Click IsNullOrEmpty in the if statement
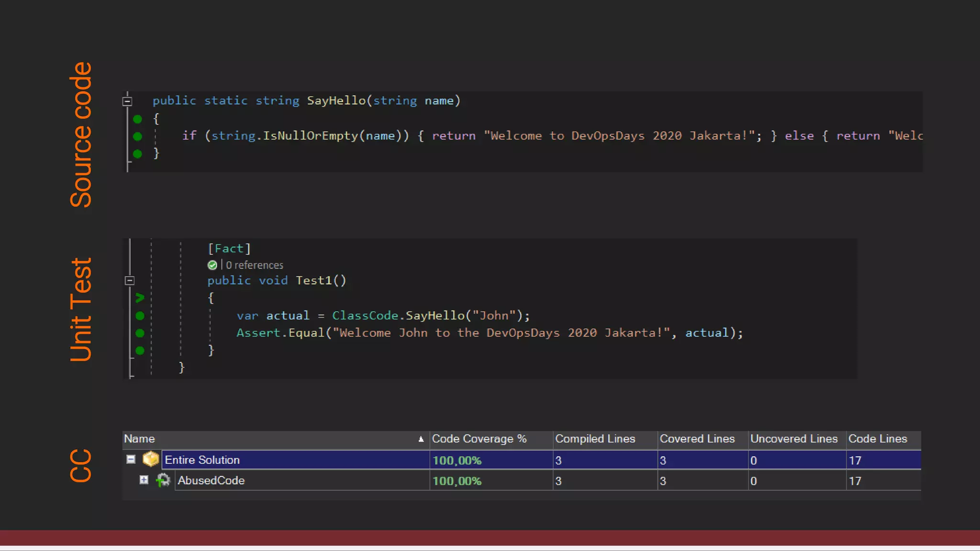The width and height of the screenshot is (980, 551). pos(311,136)
